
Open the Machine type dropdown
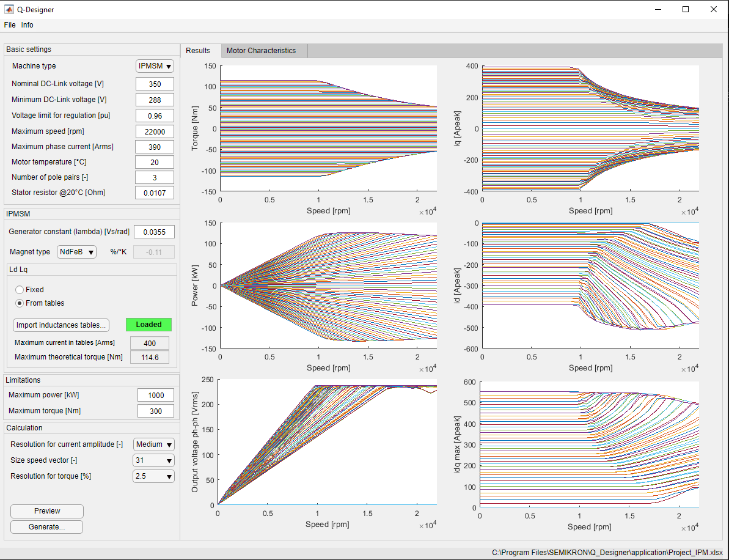(155, 66)
